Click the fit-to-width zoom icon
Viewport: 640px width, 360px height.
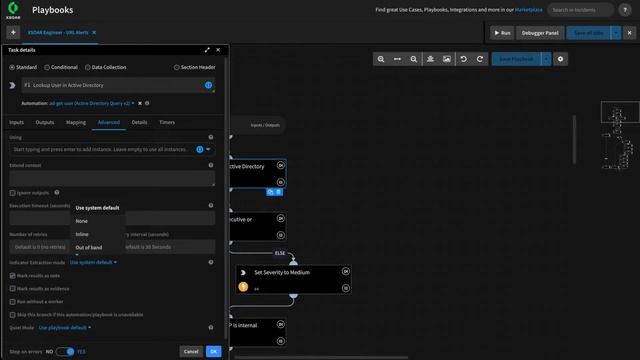(x=397, y=59)
